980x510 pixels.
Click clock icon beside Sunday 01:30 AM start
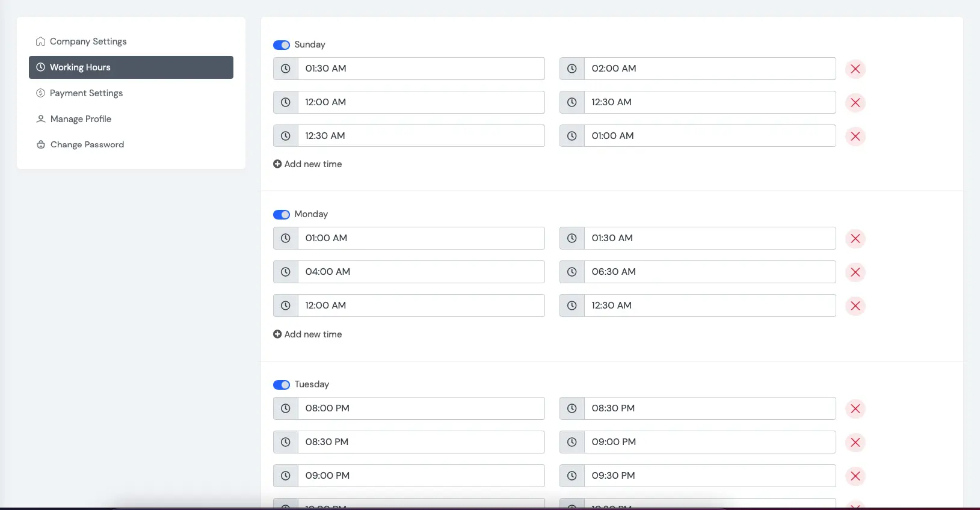pos(286,69)
